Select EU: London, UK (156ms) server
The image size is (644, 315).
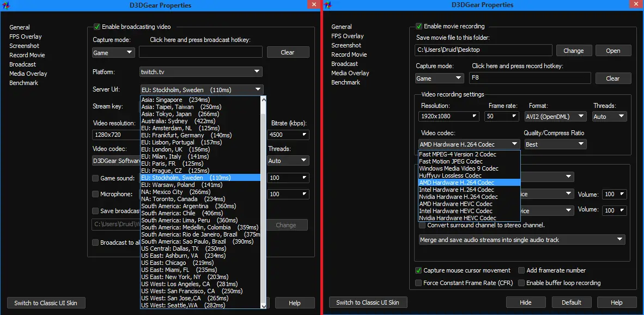coord(201,149)
